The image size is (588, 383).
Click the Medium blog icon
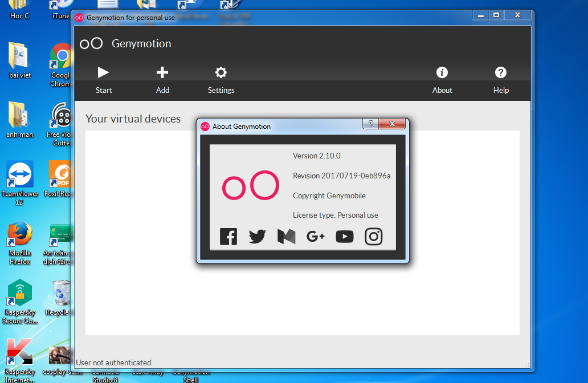click(286, 236)
